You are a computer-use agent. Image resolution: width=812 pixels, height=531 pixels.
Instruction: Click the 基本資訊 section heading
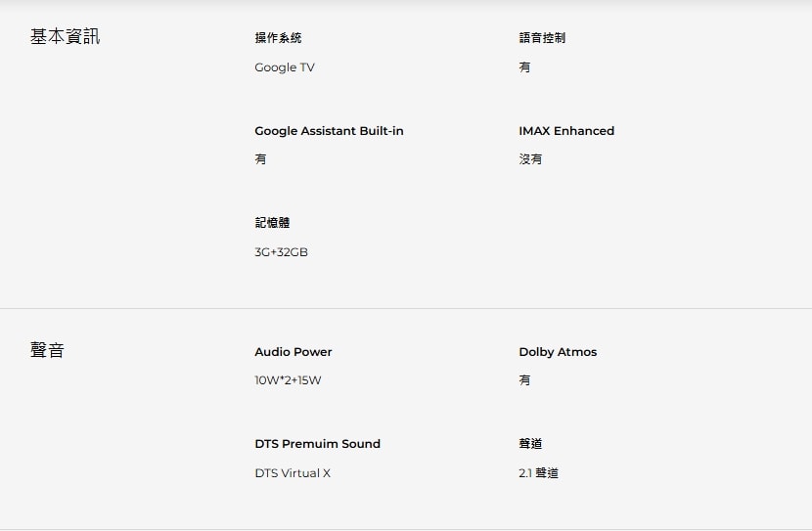pyautogui.click(x=65, y=37)
